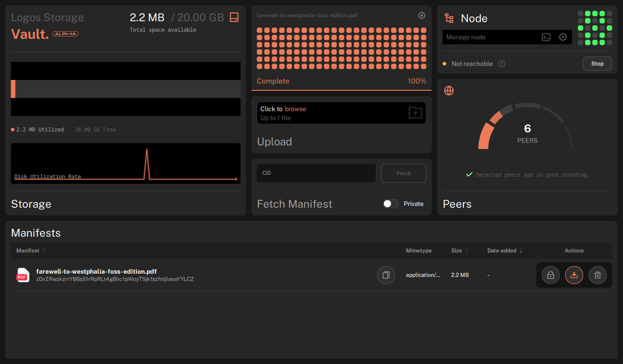
Task: Click the green checkmark beside peers standing
Action: point(469,174)
